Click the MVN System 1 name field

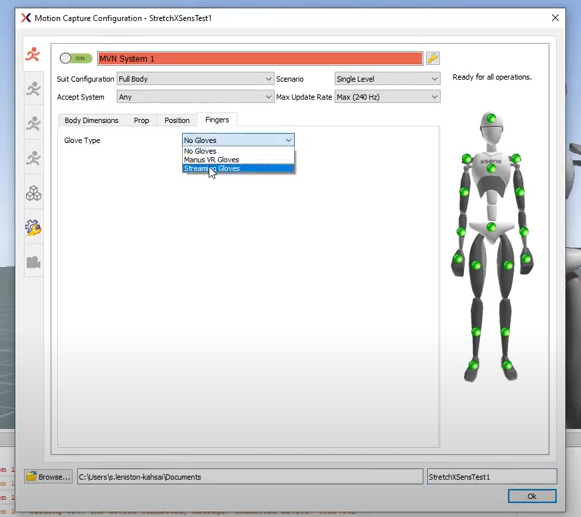[x=260, y=59]
